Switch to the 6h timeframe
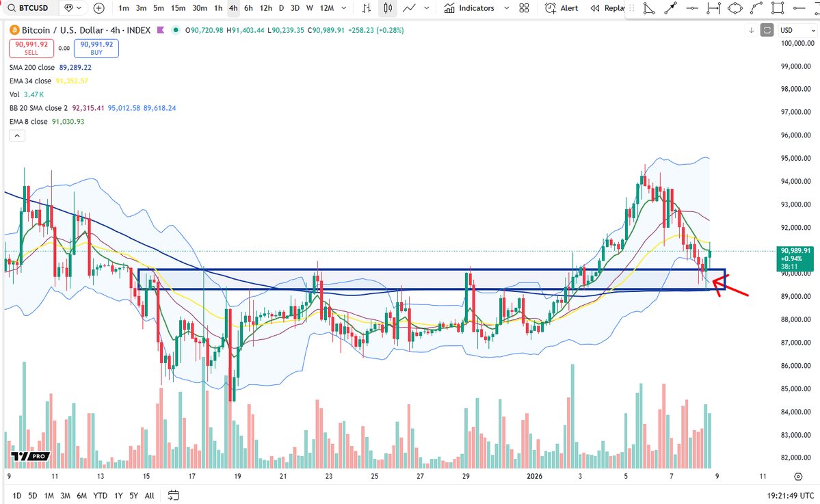The height and width of the screenshot is (504, 820). click(x=248, y=8)
